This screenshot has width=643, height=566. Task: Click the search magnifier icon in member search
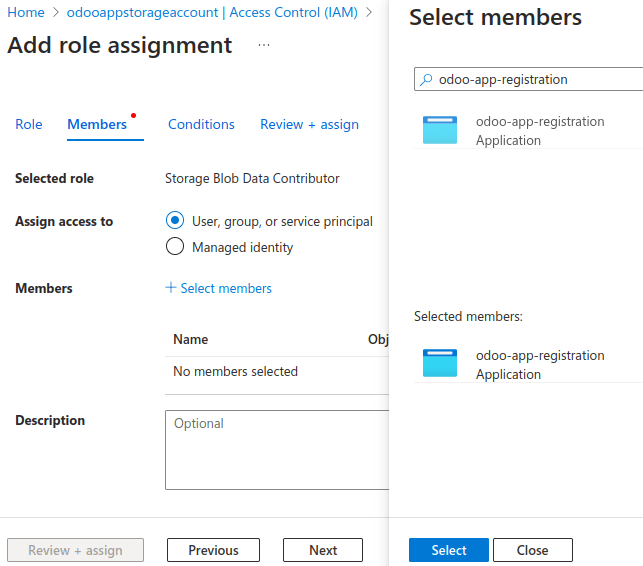coord(426,80)
